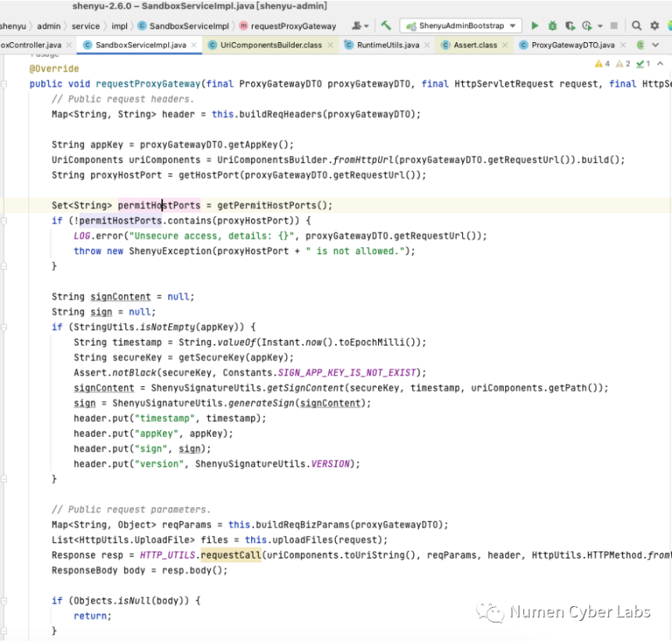Screen dimensions: 672x642
Task: Collapse permitHostPorts if-block fold marker
Action: pyautogui.click(x=4, y=221)
